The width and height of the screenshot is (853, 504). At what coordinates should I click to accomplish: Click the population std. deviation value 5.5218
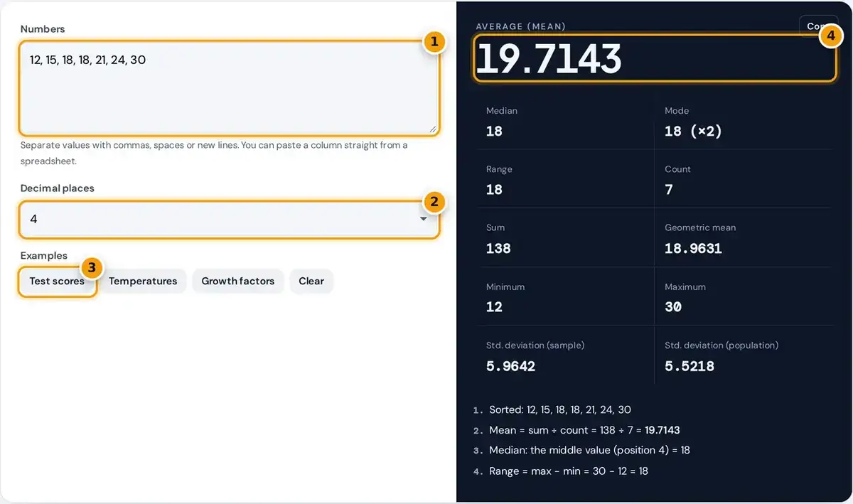(x=690, y=366)
